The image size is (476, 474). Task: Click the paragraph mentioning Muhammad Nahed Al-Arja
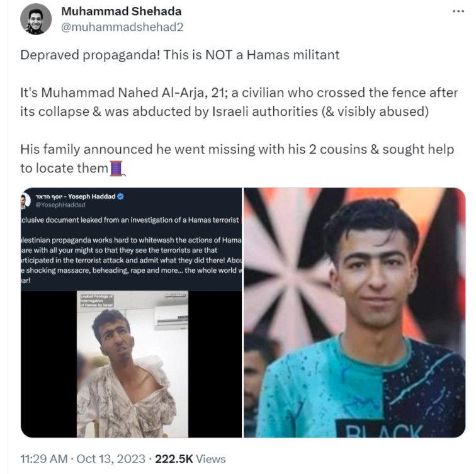[x=239, y=102]
